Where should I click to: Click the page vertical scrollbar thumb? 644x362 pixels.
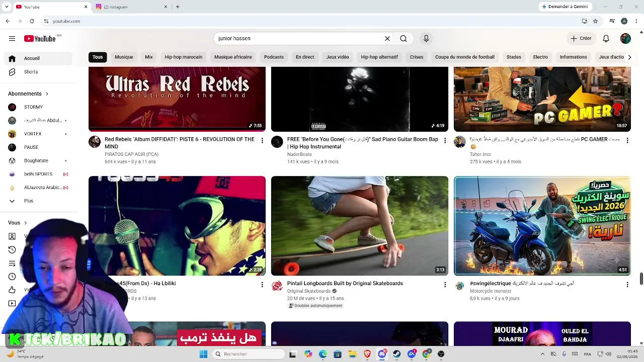pyautogui.click(x=641, y=279)
